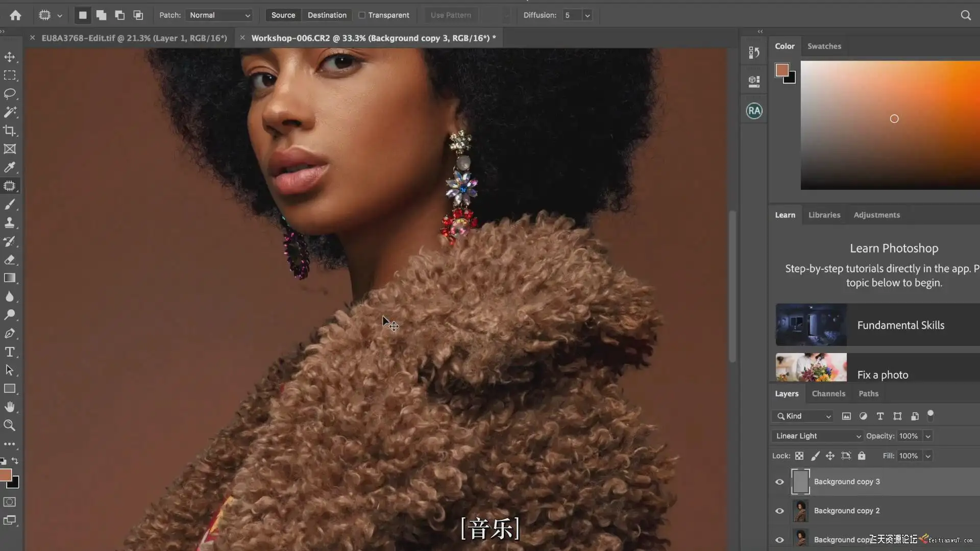This screenshot has height=551, width=980.
Task: Select the Eyedropper tool
Action: [10, 167]
